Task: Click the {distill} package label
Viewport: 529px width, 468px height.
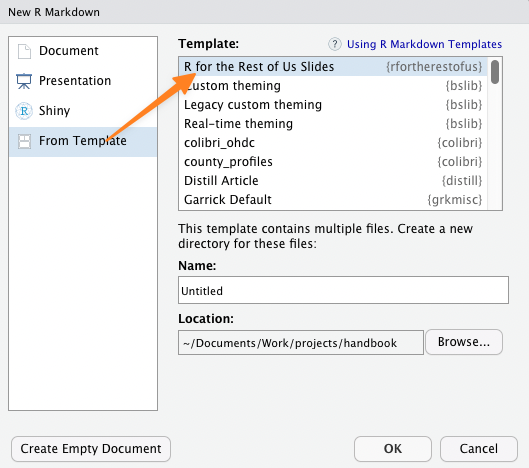Action: click(x=462, y=181)
